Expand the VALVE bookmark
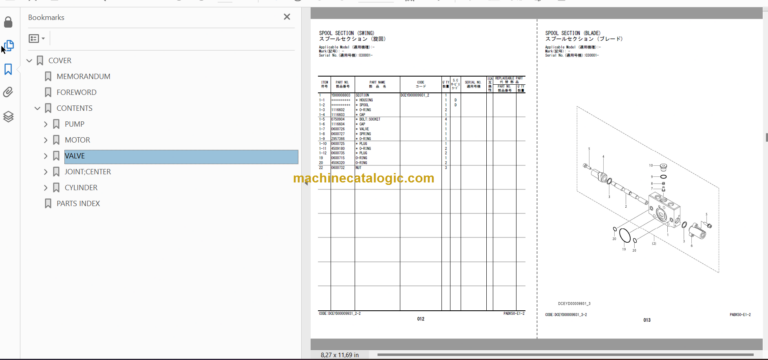Viewport: 768px width, 360px height. (x=46, y=156)
